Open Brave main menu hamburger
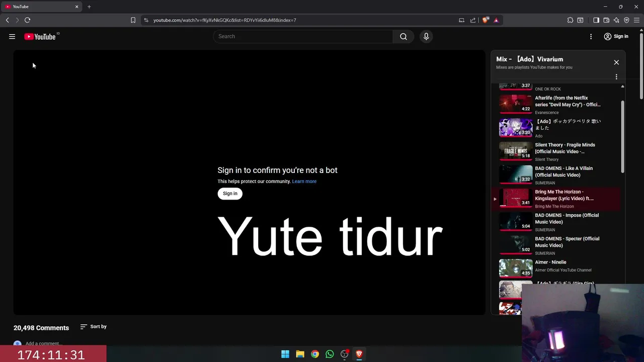 click(636, 20)
